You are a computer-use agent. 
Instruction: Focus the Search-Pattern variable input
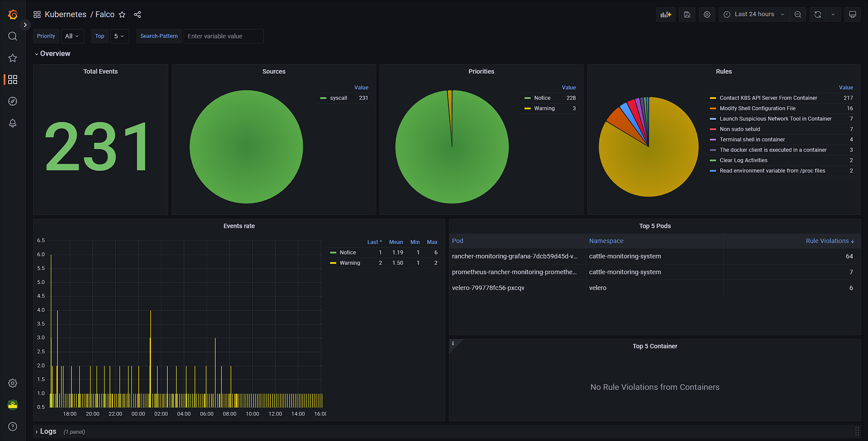[x=223, y=36]
